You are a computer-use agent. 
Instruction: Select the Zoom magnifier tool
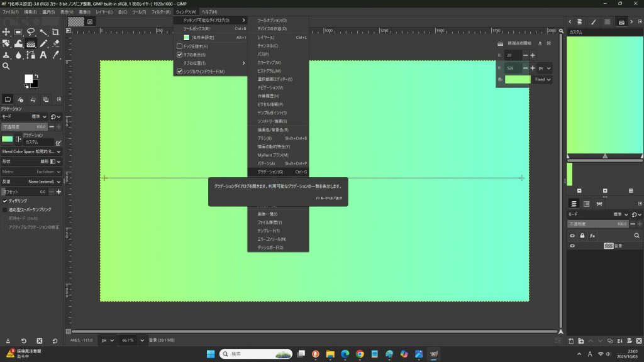(6, 66)
